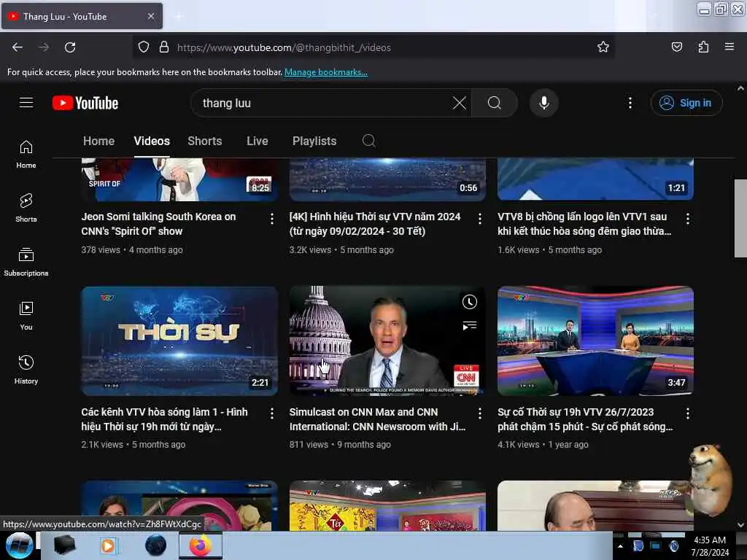The width and height of the screenshot is (747, 560).
Task: Open options menu for Hình hiệu Thời sự VTV 2024 video
Action: (480, 219)
